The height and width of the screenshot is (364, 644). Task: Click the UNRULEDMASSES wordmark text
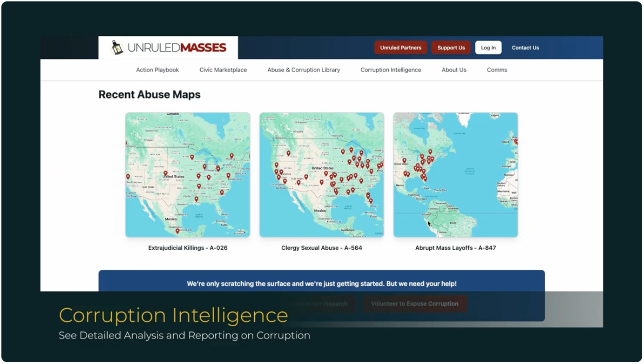(x=177, y=48)
